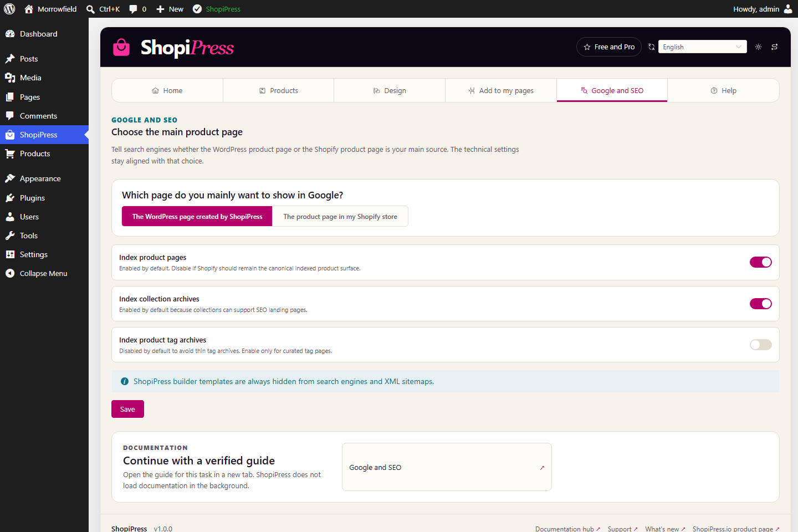Open the What's new footer link
Image resolution: width=798 pixels, height=532 pixels.
pyautogui.click(x=665, y=529)
